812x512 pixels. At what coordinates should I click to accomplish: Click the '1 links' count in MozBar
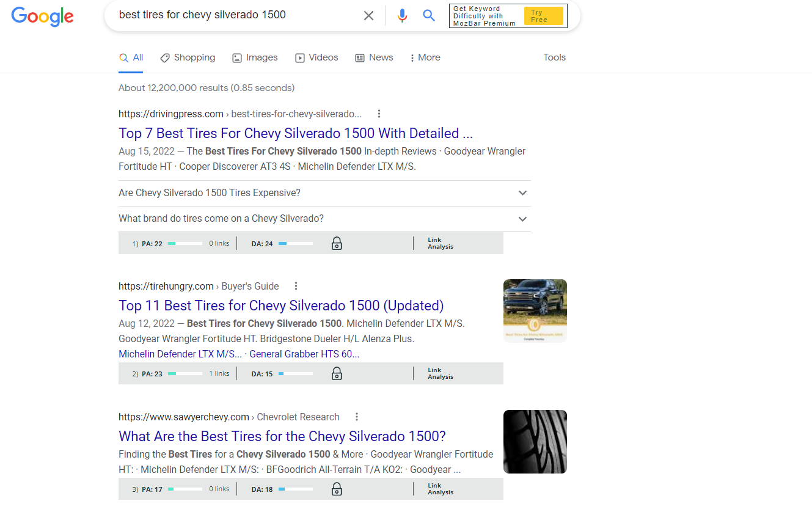pos(219,373)
